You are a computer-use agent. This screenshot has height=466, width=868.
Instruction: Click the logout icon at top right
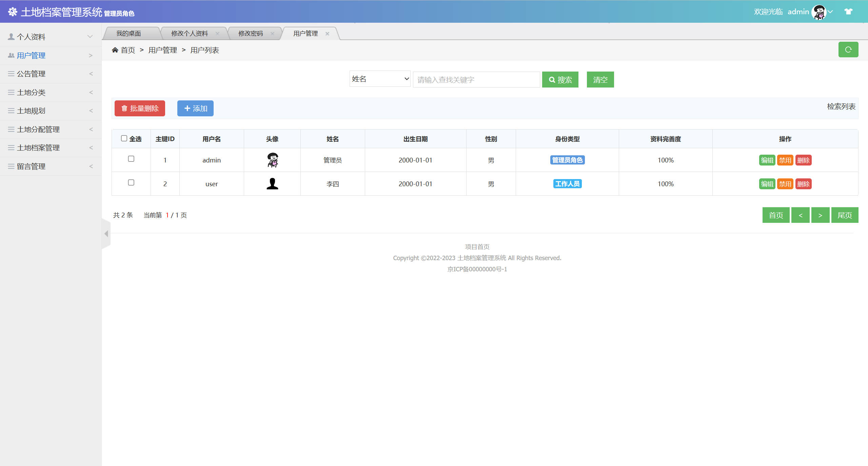(x=849, y=11)
